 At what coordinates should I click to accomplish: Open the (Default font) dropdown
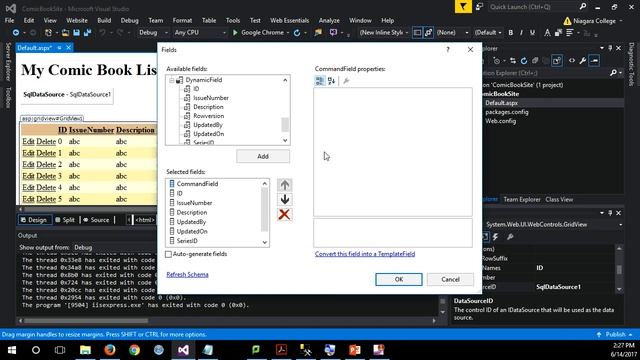488,33
